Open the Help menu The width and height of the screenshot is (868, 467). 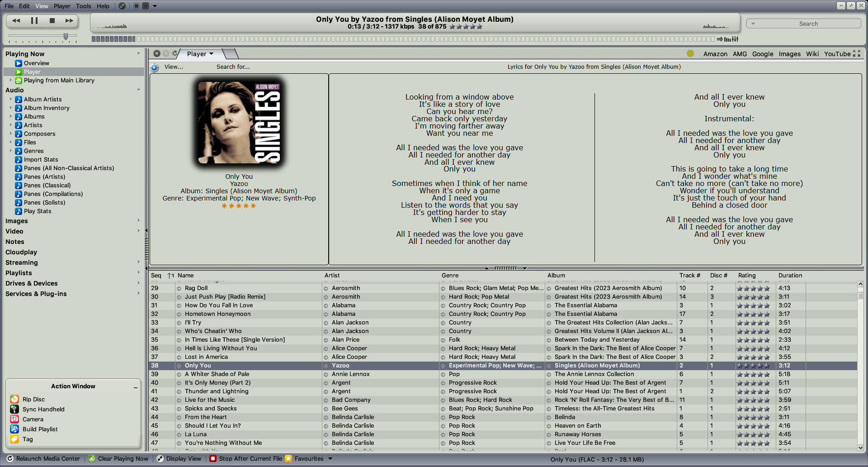[103, 6]
